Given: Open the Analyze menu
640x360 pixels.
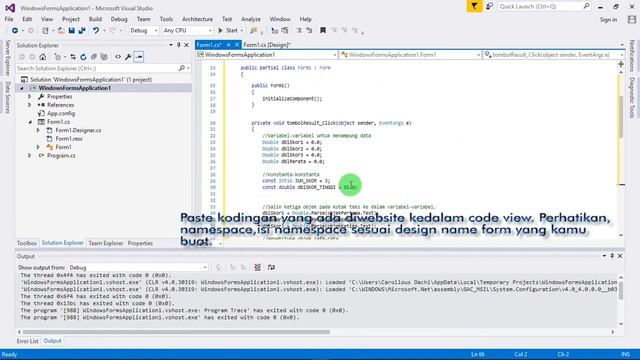Looking at the screenshot, I should [x=251, y=19].
